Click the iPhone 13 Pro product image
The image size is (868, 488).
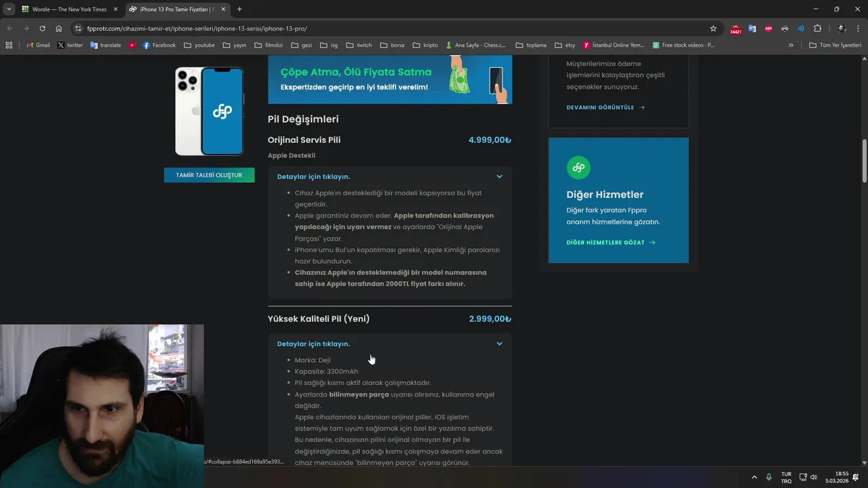pos(209,111)
